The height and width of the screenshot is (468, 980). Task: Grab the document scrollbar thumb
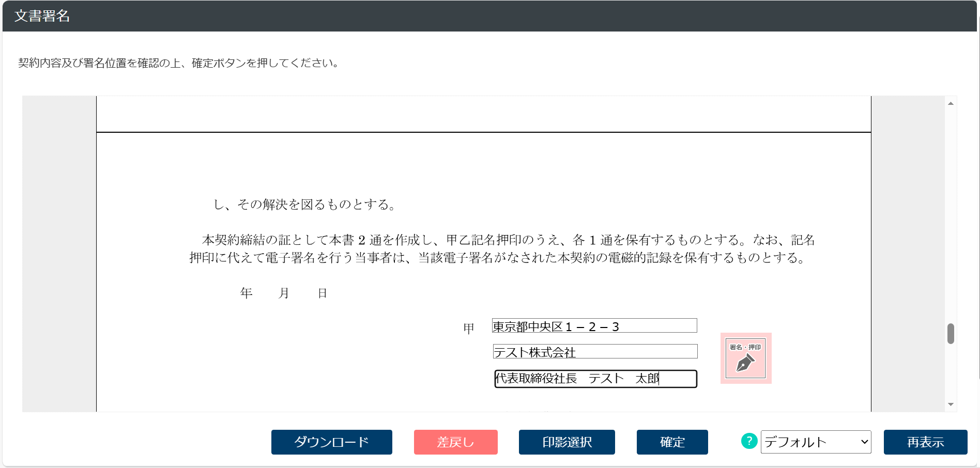point(951,334)
